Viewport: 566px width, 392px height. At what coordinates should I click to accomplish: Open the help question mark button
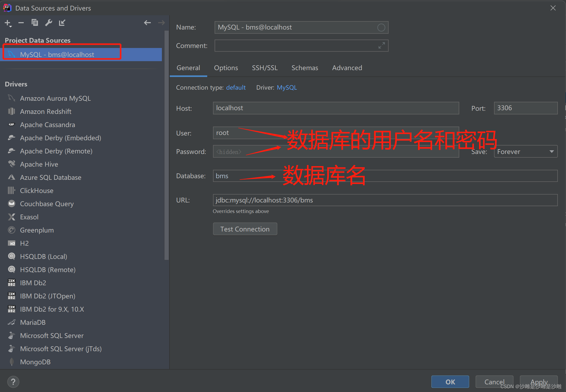click(x=13, y=382)
